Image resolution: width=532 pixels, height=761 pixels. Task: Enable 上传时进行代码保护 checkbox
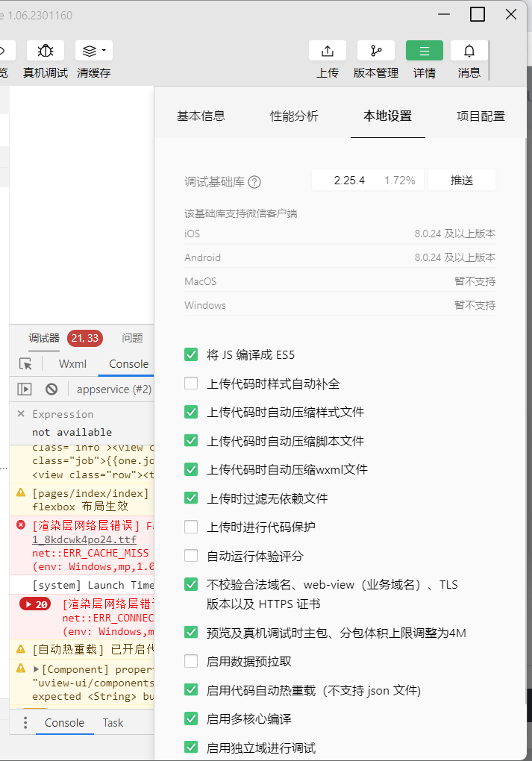click(191, 527)
